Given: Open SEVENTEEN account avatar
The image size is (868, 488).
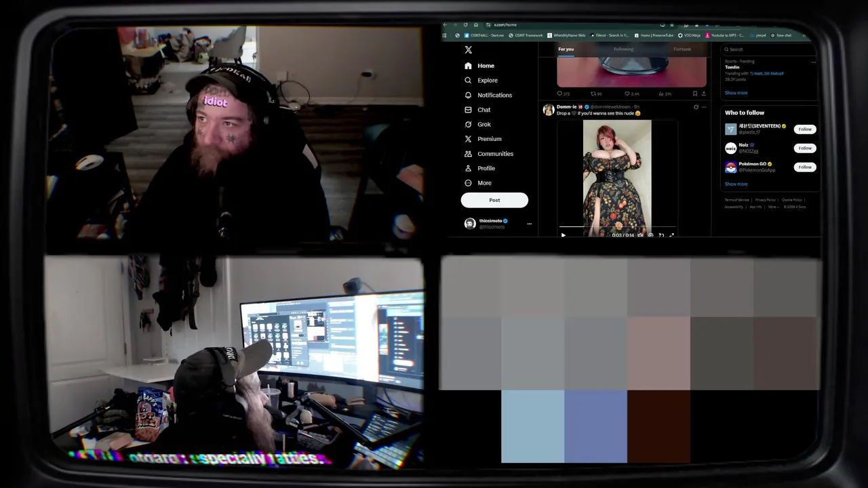Looking at the screenshot, I should (730, 129).
